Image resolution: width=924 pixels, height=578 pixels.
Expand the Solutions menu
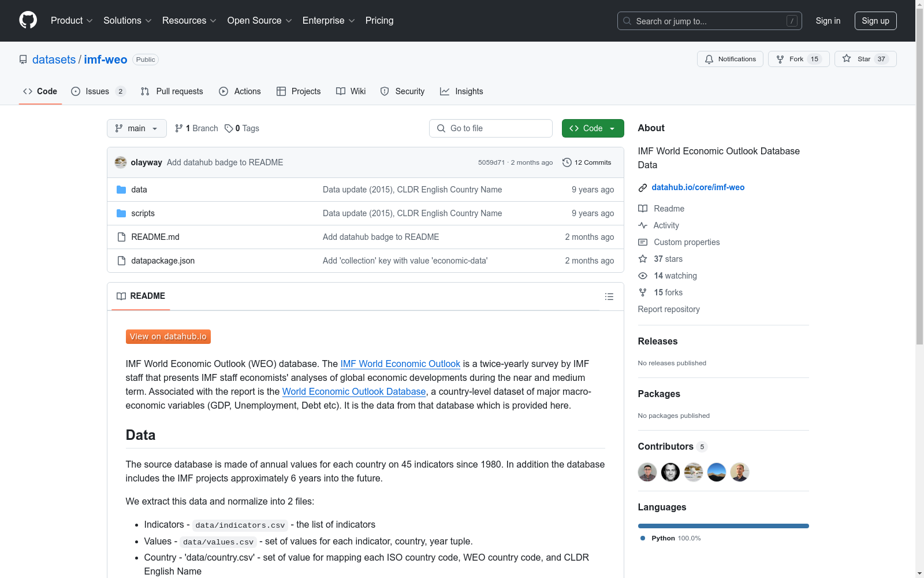127,20
